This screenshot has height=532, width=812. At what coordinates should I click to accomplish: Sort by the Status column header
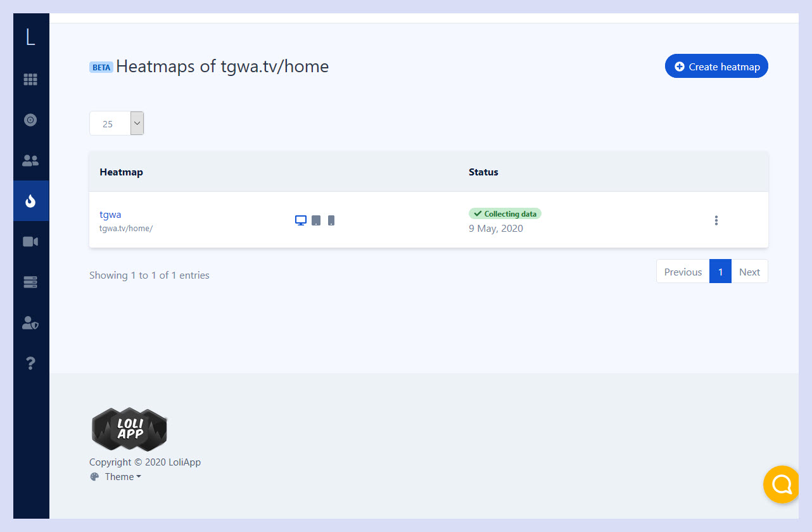pyautogui.click(x=483, y=172)
